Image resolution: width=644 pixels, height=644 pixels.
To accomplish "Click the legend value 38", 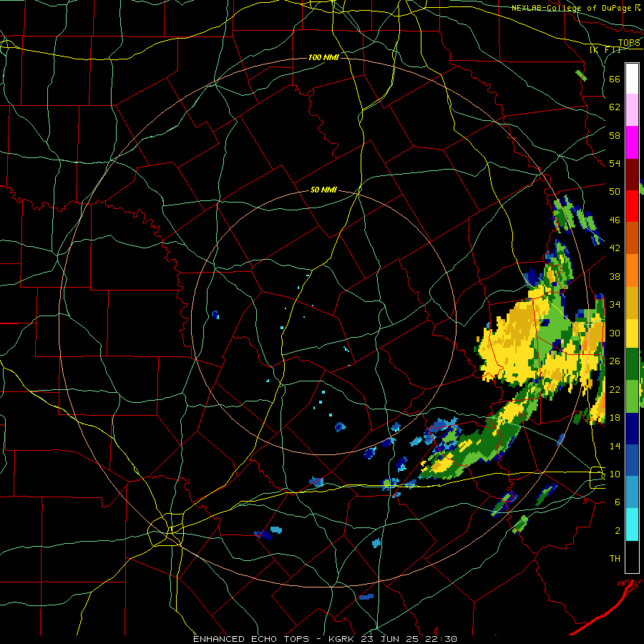I will click(x=615, y=276).
